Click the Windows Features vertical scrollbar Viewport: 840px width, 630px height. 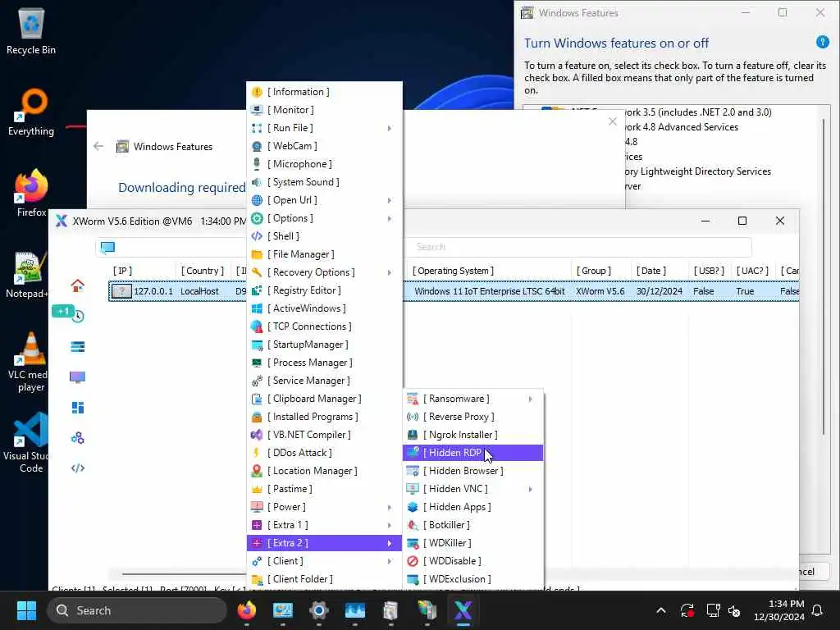click(824, 277)
